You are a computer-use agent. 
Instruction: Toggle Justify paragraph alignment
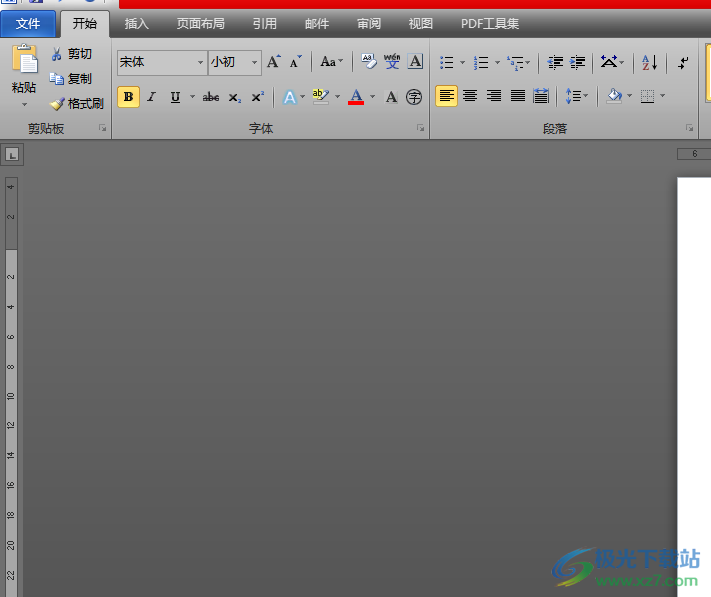pyautogui.click(x=517, y=96)
